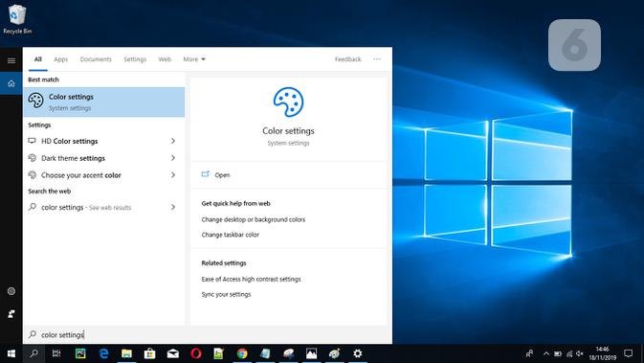Screen dimensions: 644x363
Task: Switch to the Apps search tab
Action: click(61, 59)
